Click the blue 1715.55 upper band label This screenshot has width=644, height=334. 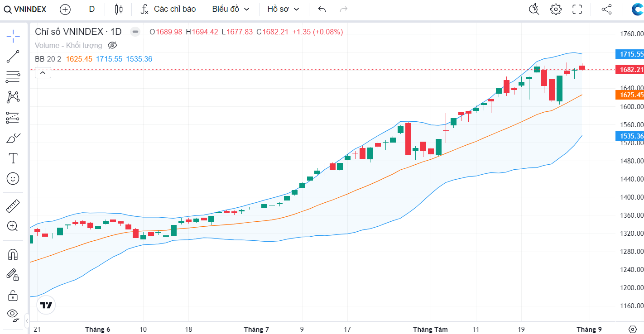tap(630, 54)
